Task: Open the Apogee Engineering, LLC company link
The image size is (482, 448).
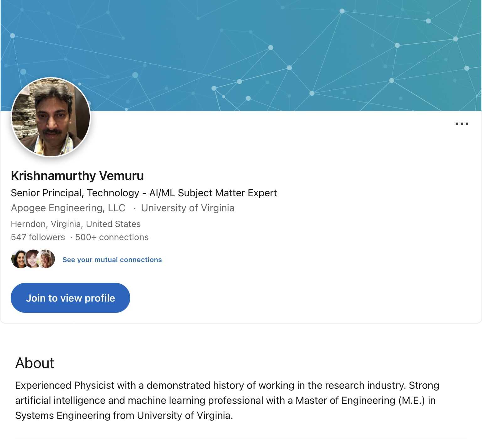Action: 68,208
